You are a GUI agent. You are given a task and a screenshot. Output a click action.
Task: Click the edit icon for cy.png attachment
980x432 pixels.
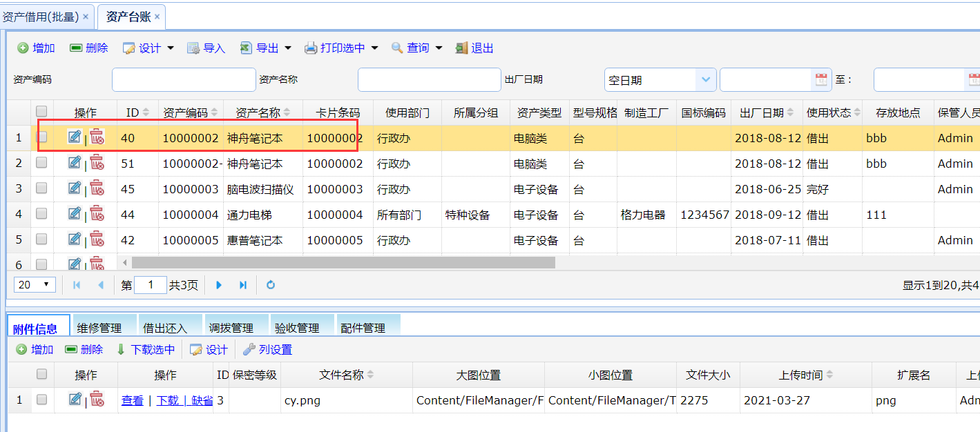pyautogui.click(x=75, y=399)
